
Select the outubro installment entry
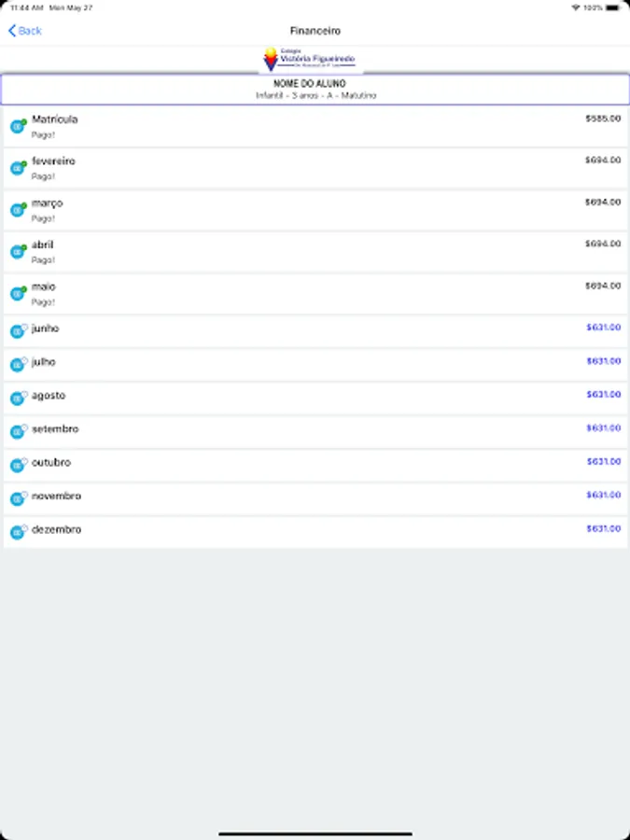tap(315, 465)
